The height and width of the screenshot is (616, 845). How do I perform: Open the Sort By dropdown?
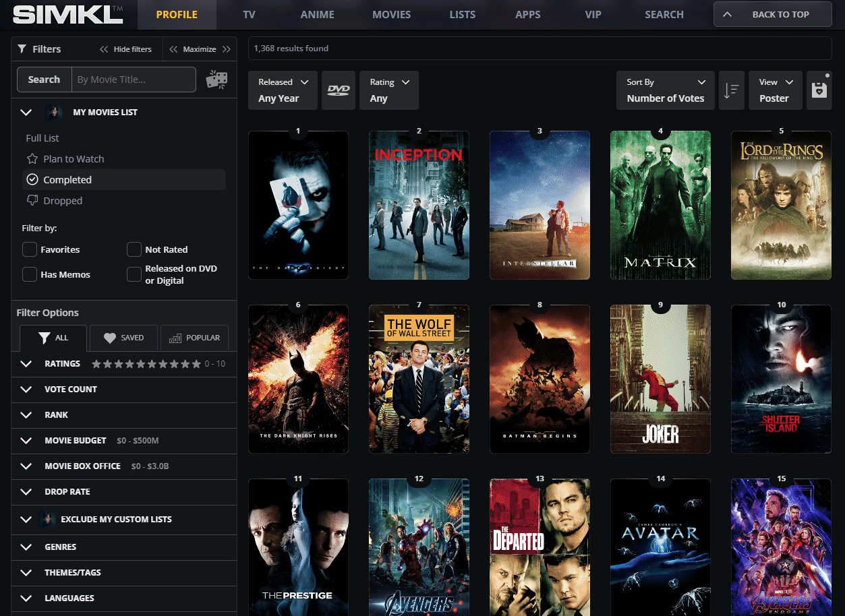click(665, 90)
